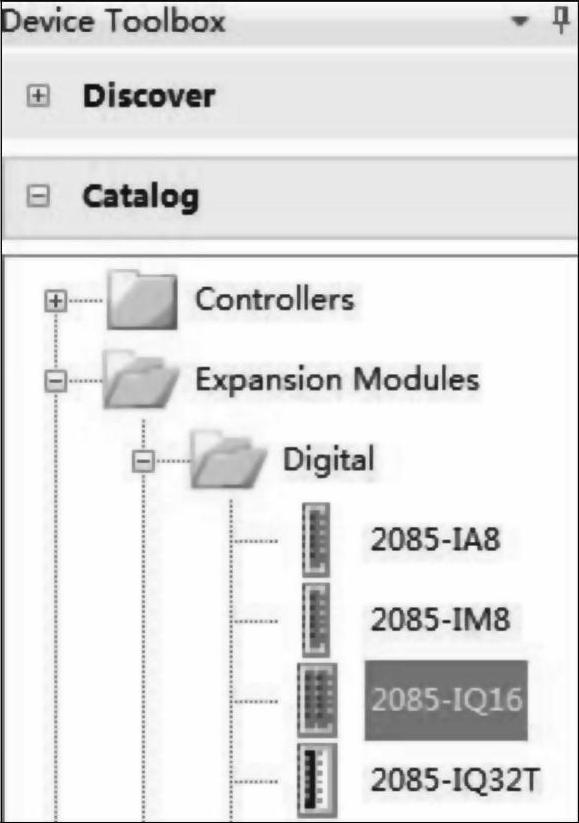Click the Controllers folder icon

click(142, 300)
